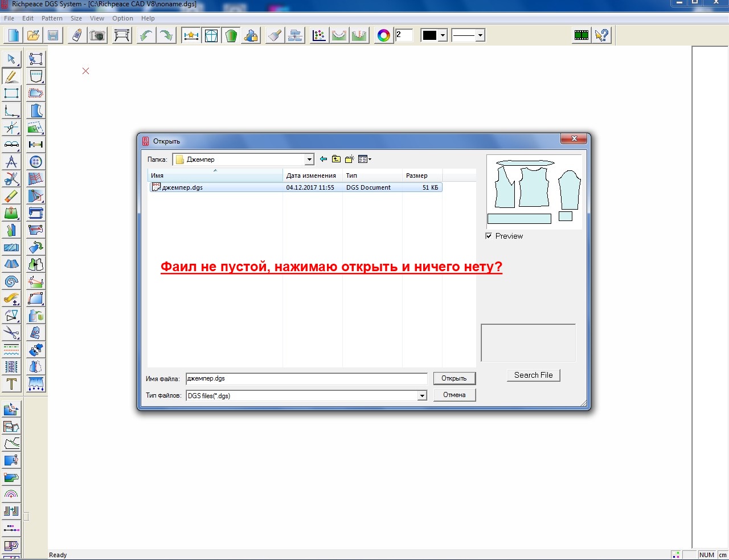
Task: Toggle the Preview checkbox
Action: pyautogui.click(x=489, y=236)
